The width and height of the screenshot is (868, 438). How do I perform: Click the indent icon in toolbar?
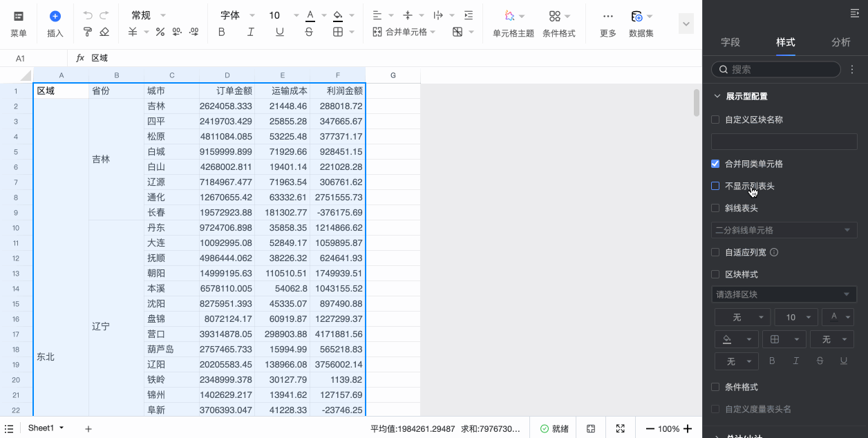click(x=469, y=15)
